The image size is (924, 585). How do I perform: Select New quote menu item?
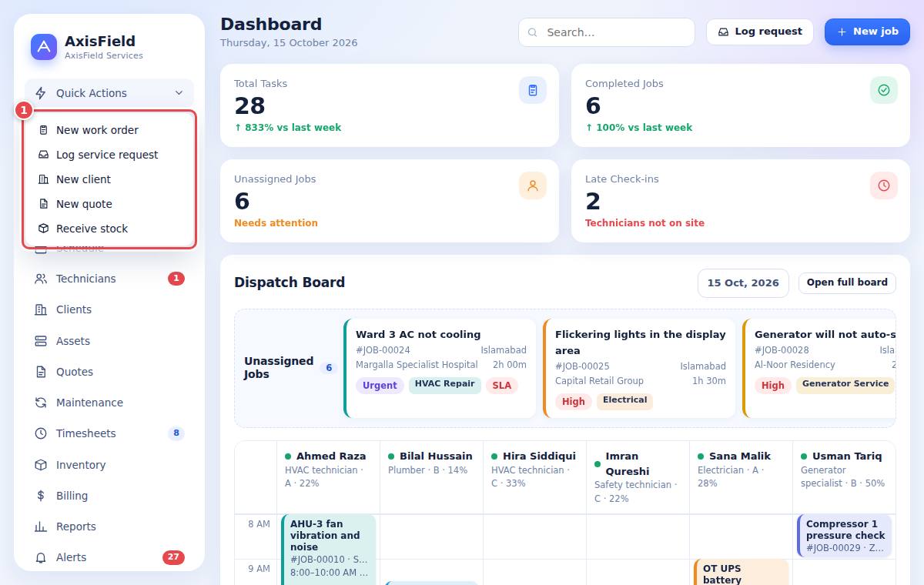coord(109,204)
